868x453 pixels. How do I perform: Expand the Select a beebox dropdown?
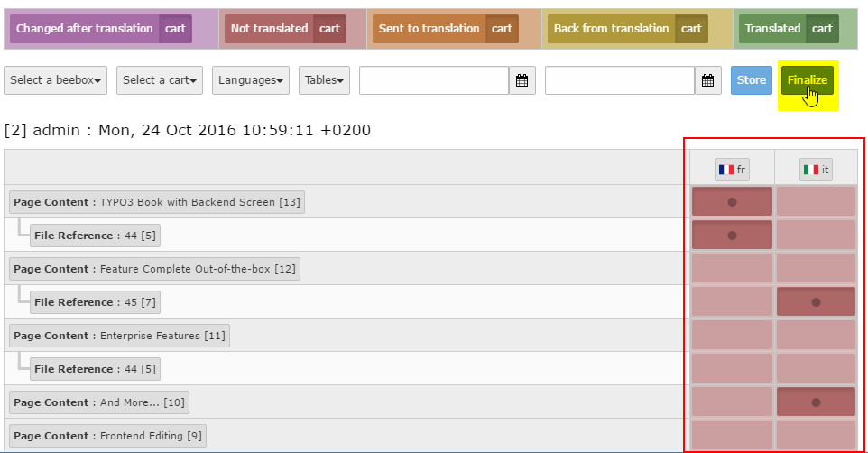pyautogui.click(x=56, y=80)
